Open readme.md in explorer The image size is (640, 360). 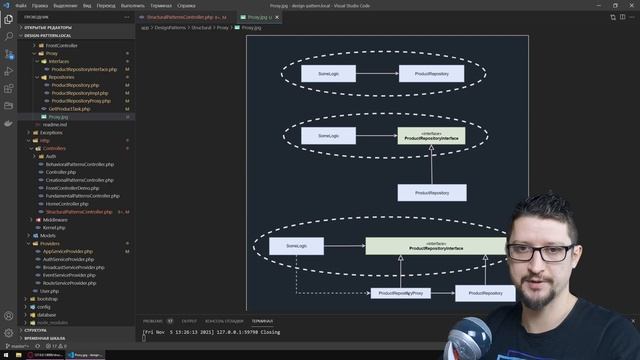pos(54,125)
